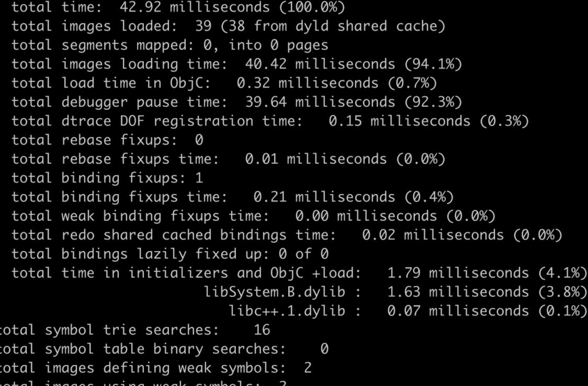Image resolution: width=588 pixels, height=386 pixels.
Task: Click the 'total segments mapped' line
Action: pyautogui.click(x=170, y=45)
